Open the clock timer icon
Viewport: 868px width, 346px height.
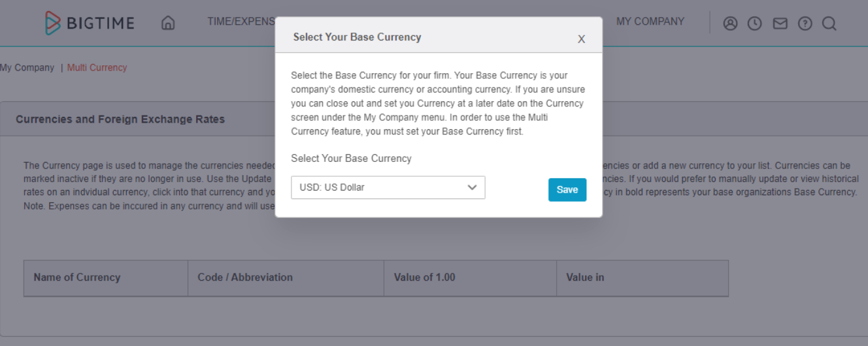pos(755,24)
